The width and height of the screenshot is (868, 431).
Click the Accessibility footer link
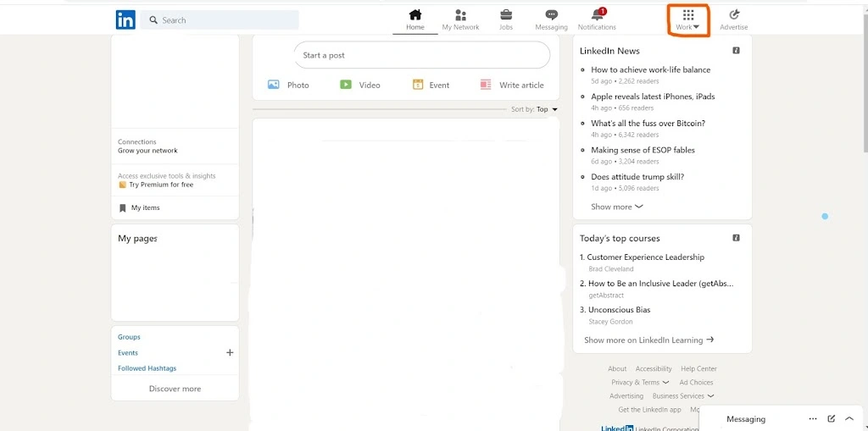tap(654, 368)
